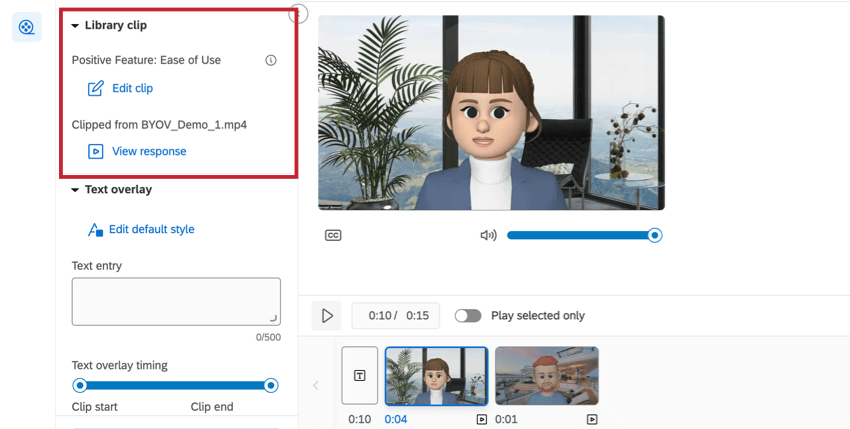Click the Edit default style text icon
The height and width of the screenshot is (429, 850).
tap(95, 230)
